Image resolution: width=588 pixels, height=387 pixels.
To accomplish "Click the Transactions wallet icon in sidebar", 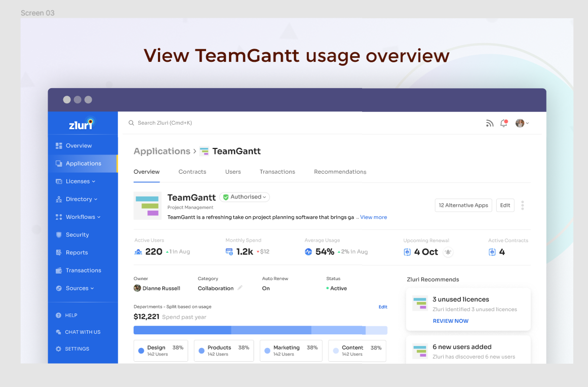I will (59, 270).
